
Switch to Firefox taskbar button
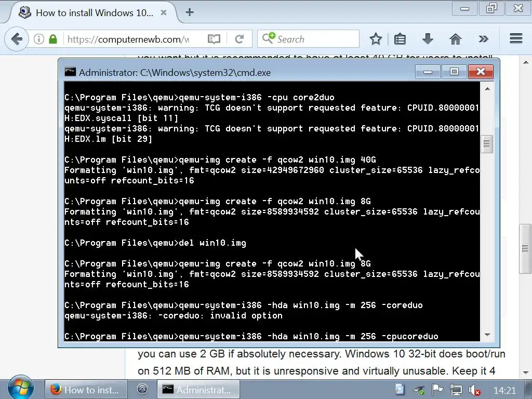click(86, 390)
